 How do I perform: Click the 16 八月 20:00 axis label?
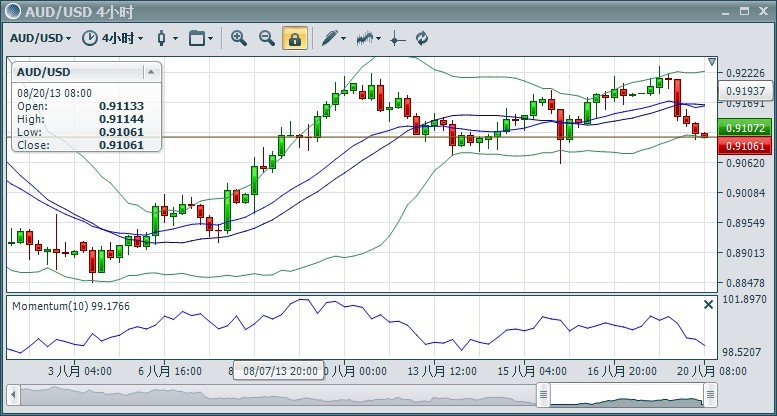621,371
